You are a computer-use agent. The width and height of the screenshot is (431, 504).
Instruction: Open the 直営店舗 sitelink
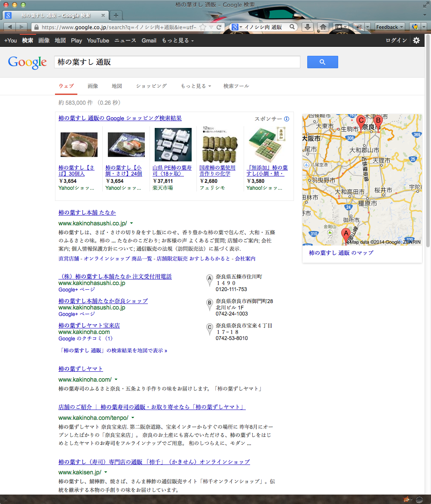tap(68, 258)
